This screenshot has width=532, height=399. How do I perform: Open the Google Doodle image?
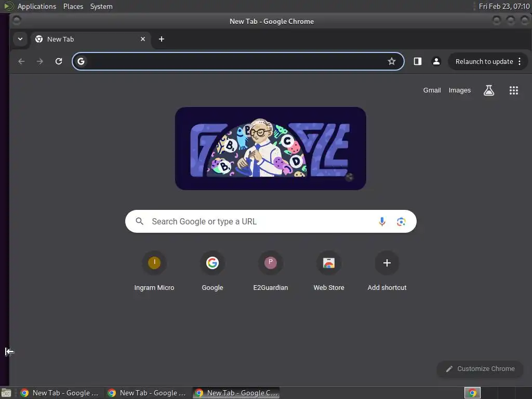(x=270, y=149)
